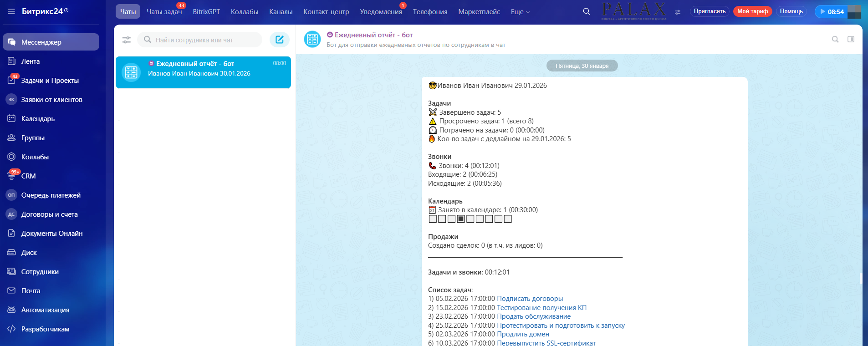Click the Сотрудники sidebar icon
868x346 pixels.
[12, 271]
